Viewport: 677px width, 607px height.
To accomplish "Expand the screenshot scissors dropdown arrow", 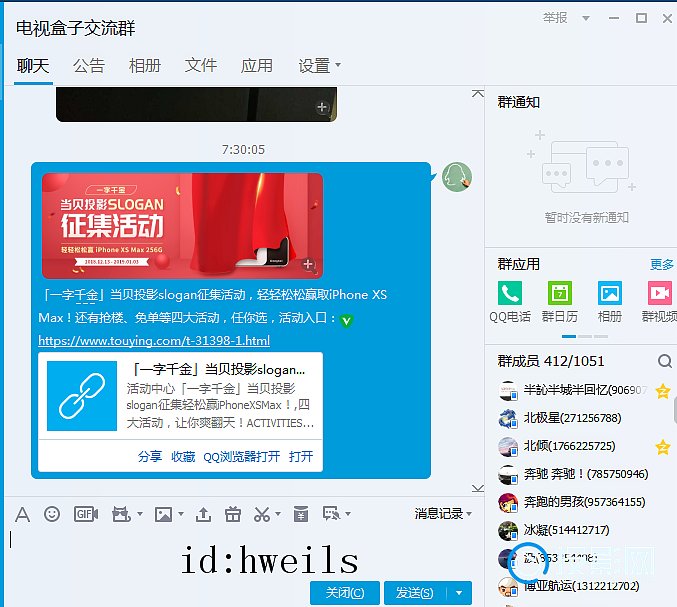I will [278, 514].
